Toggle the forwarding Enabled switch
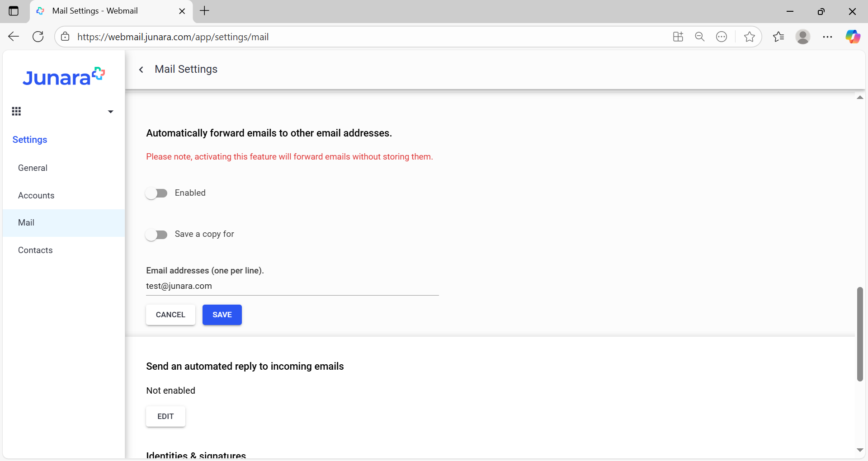The image size is (868, 461). point(156,193)
